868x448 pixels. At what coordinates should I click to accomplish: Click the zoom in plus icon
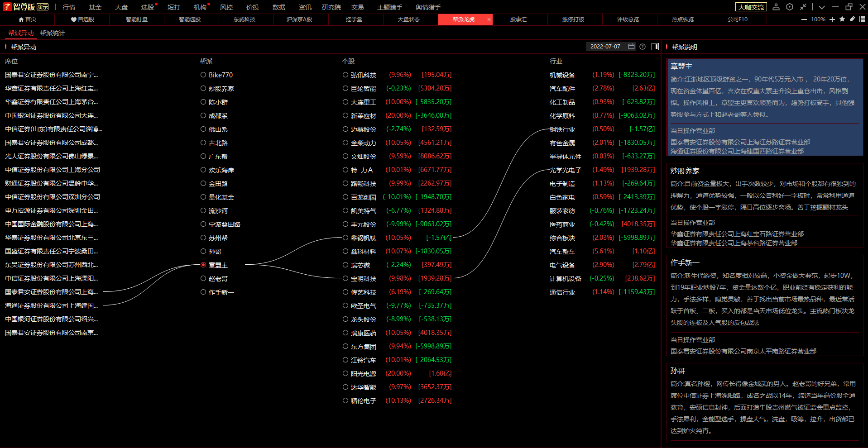click(x=832, y=19)
